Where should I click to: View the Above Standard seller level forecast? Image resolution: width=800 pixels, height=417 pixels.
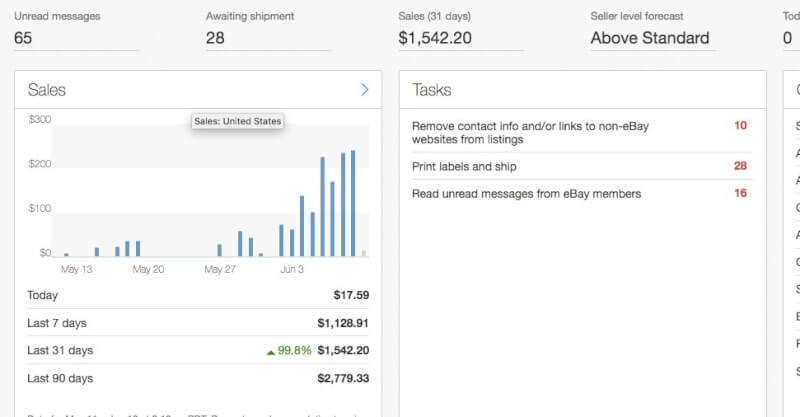650,38
